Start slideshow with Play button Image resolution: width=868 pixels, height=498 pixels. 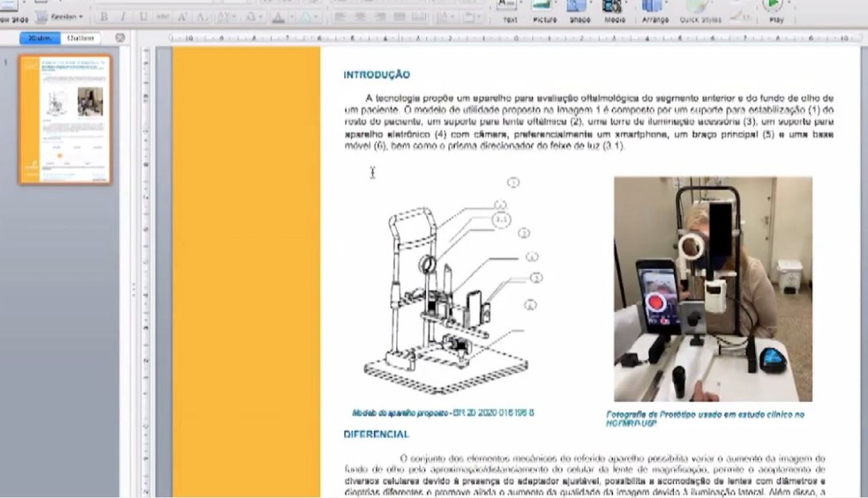point(773,7)
